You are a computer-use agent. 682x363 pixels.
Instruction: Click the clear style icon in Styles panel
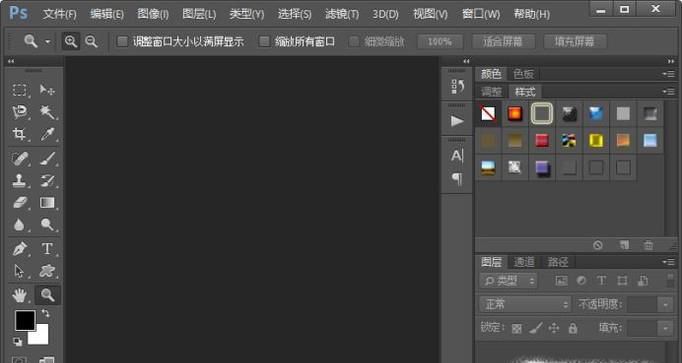pyautogui.click(x=598, y=245)
